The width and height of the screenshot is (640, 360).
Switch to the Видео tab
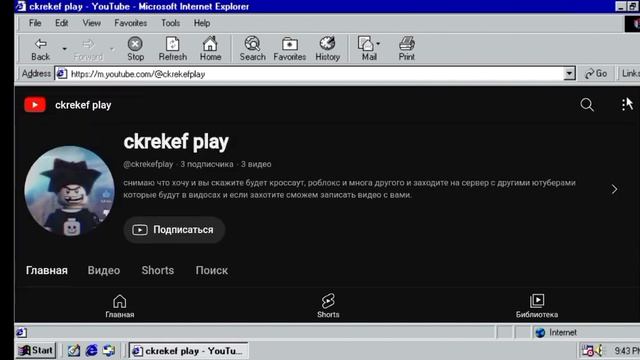coord(104,270)
